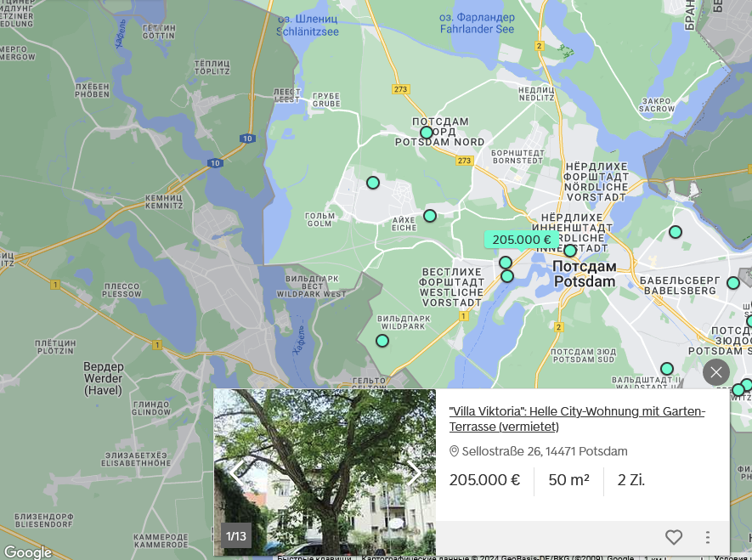Click the Töplitz village label
752x560 pixels.
click(x=212, y=67)
